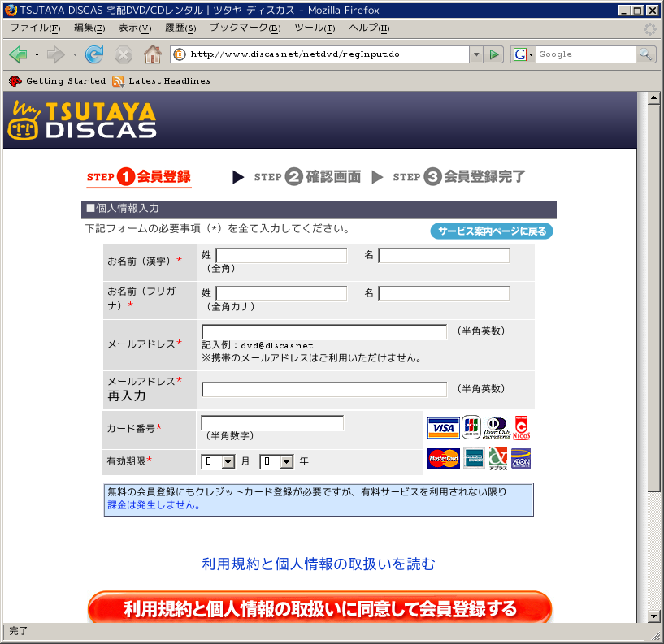Screen dimensions: 664x644
Task: Open the 履歴 menu
Action: tap(180, 28)
